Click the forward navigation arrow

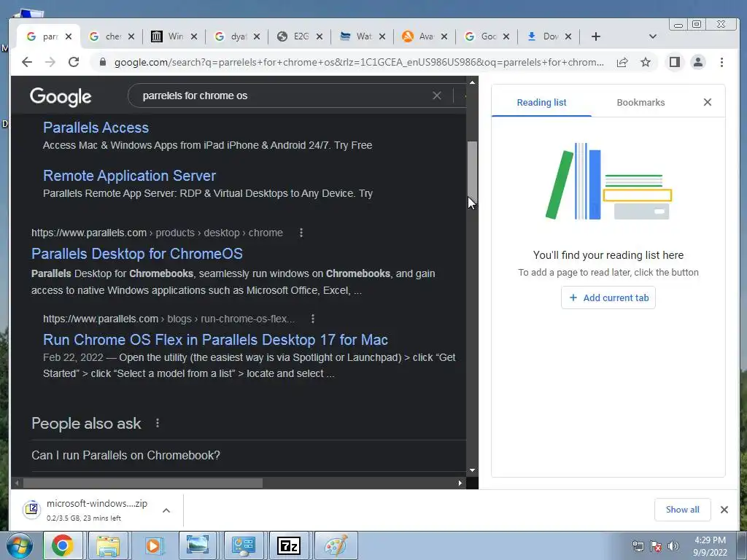point(50,62)
